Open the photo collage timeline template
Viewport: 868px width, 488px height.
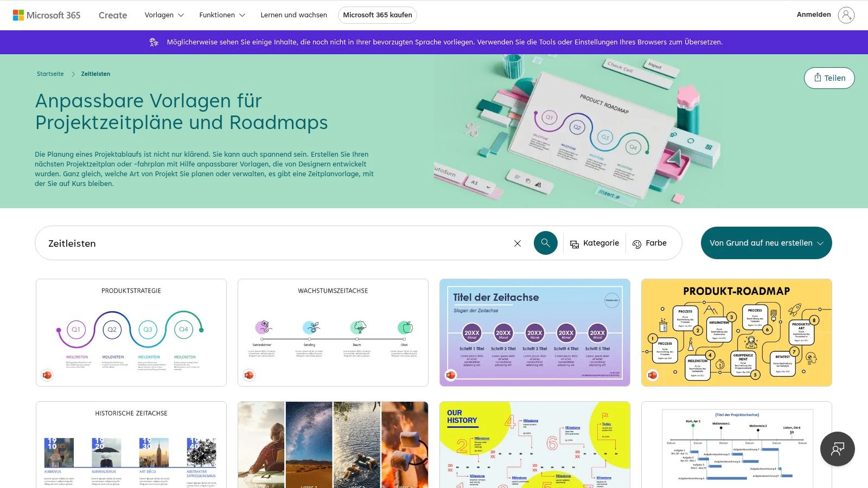pos(333,445)
